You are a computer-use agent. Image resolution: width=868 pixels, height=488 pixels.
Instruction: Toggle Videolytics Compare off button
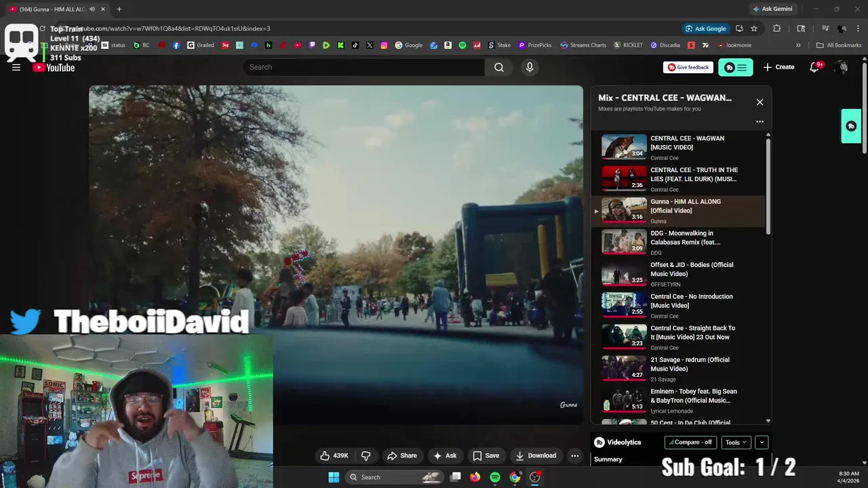click(691, 443)
